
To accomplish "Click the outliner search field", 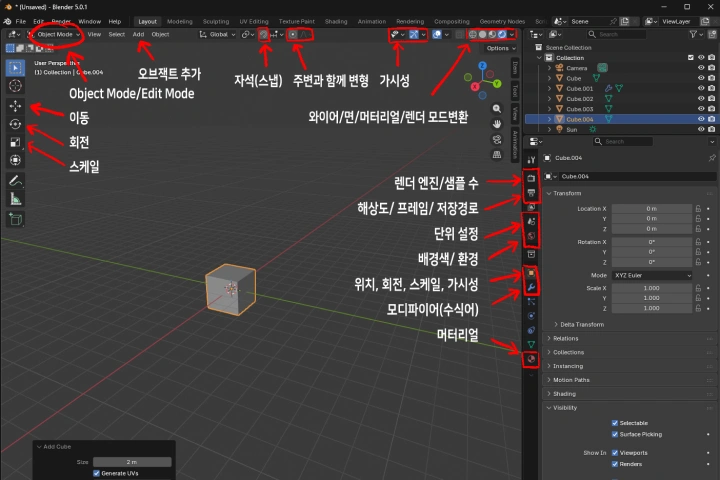I will click(x=616, y=34).
